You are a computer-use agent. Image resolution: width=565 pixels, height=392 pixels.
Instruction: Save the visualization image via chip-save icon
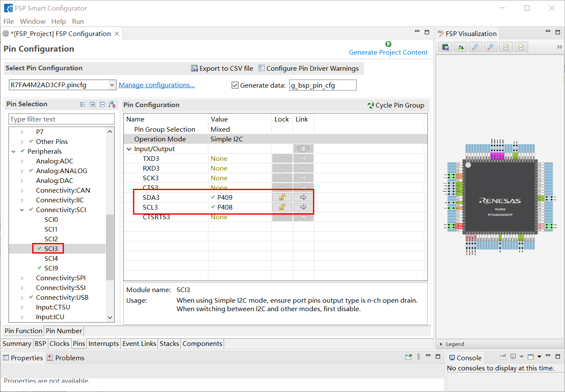445,47
